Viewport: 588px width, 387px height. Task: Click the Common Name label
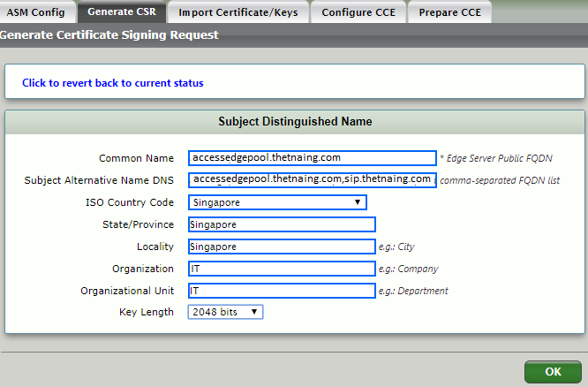coord(137,158)
